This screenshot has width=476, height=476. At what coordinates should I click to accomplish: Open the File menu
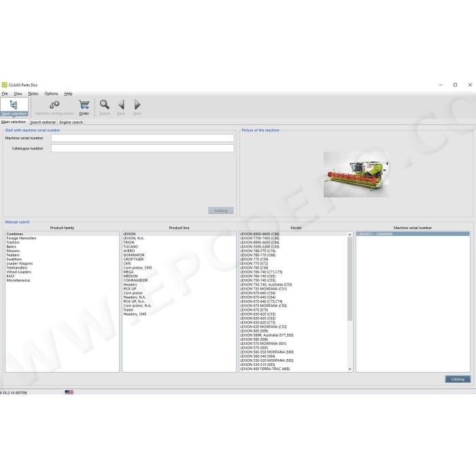pyautogui.click(x=5, y=94)
